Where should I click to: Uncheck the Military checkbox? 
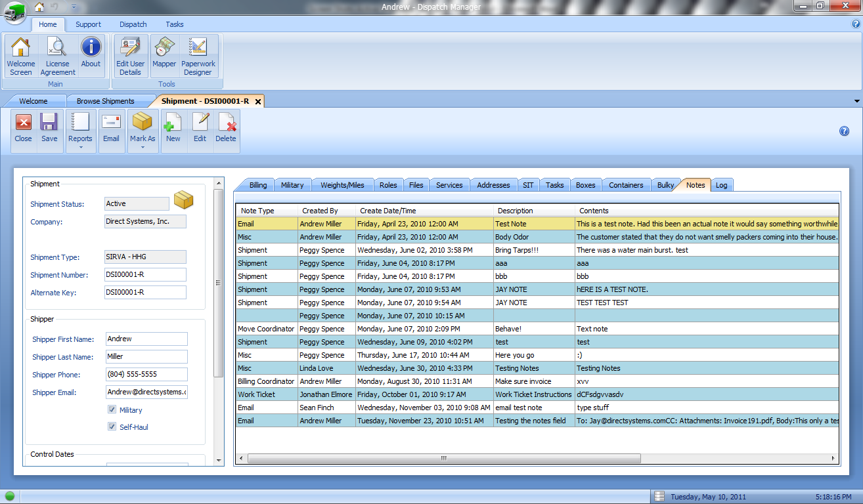[x=112, y=410]
